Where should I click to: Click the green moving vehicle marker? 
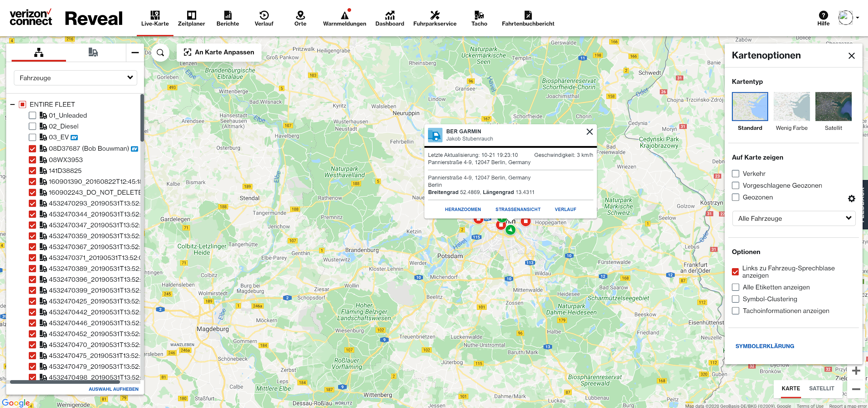pyautogui.click(x=510, y=230)
